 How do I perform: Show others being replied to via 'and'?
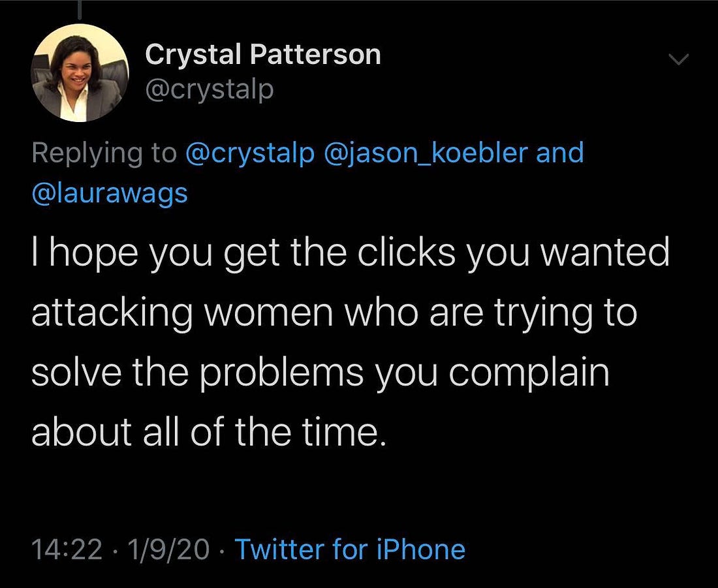[560, 153]
